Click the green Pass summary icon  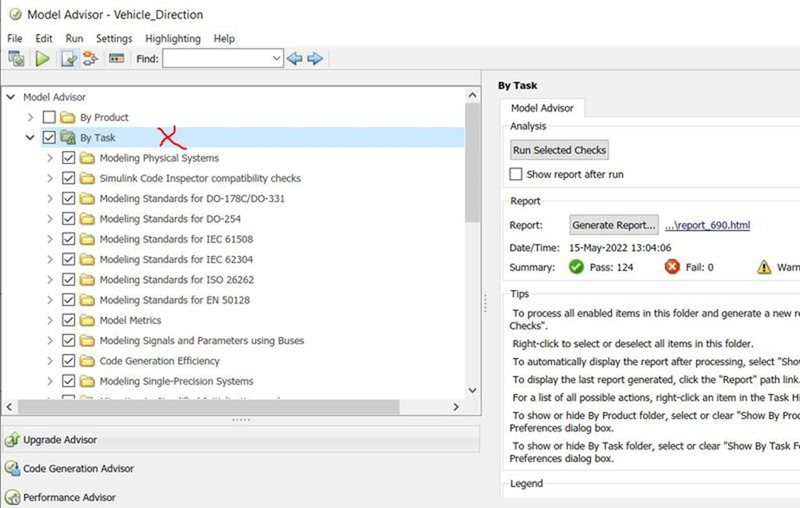(x=576, y=267)
